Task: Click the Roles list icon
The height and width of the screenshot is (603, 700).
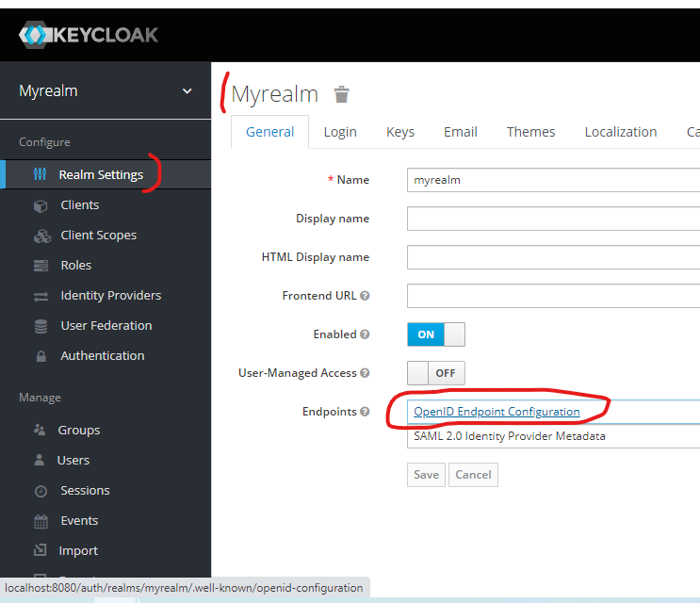Action: pyautogui.click(x=41, y=266)
